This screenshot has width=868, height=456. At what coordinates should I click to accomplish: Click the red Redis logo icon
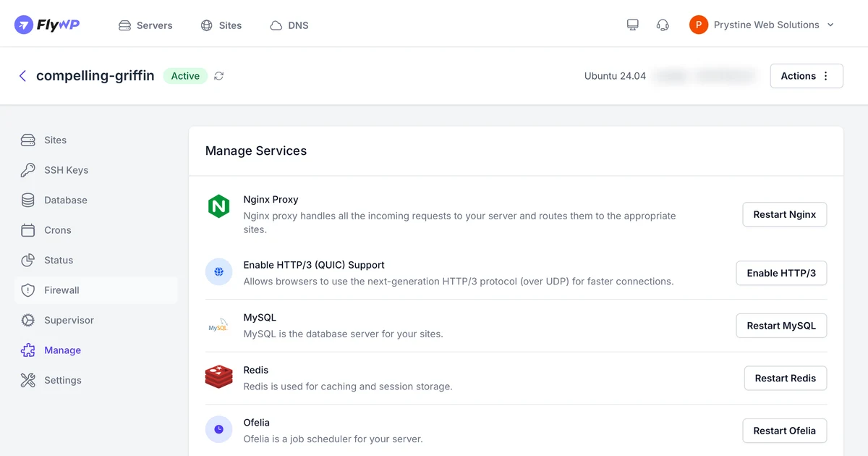pos(218,377)
